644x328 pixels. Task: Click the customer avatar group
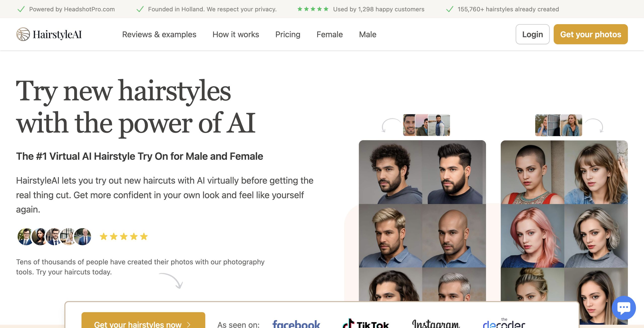(54, 237)
